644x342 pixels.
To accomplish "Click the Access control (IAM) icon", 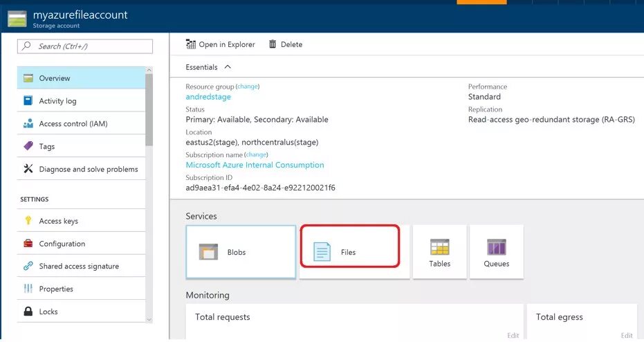I will click(x=28, y=123).
